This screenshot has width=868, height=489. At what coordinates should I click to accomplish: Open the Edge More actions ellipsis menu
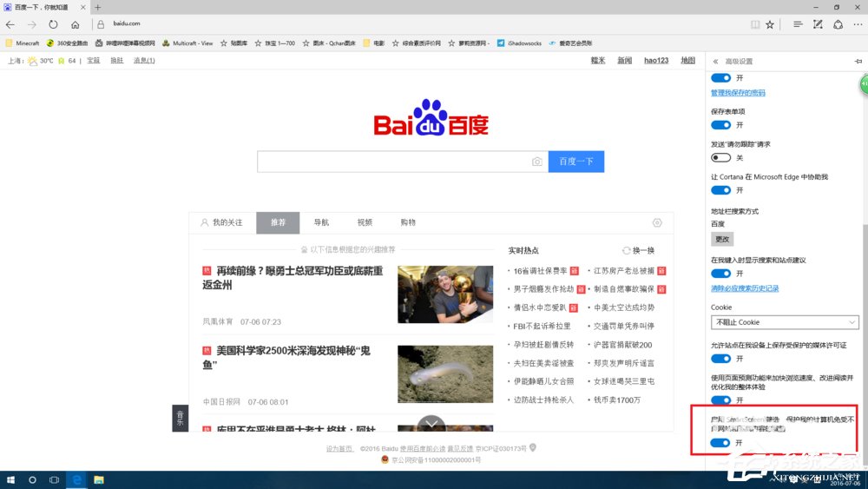click(856, 24)
